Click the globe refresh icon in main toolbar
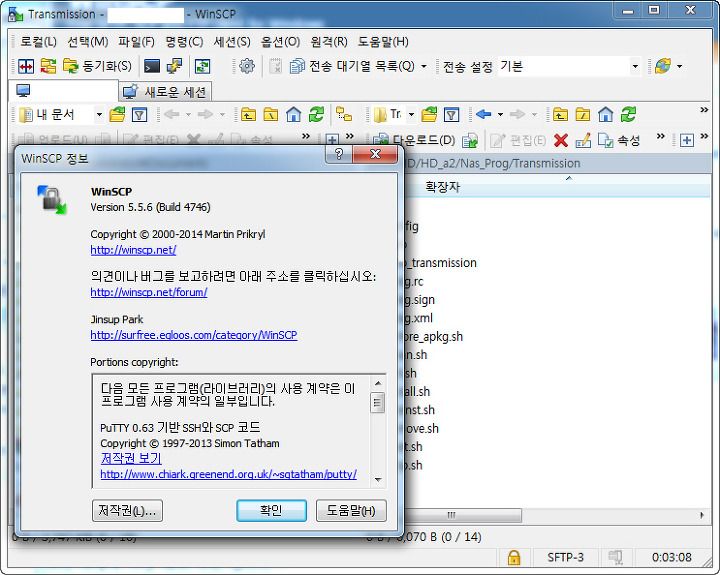This screenshot has height=575, width=720. tap(663, 67)
